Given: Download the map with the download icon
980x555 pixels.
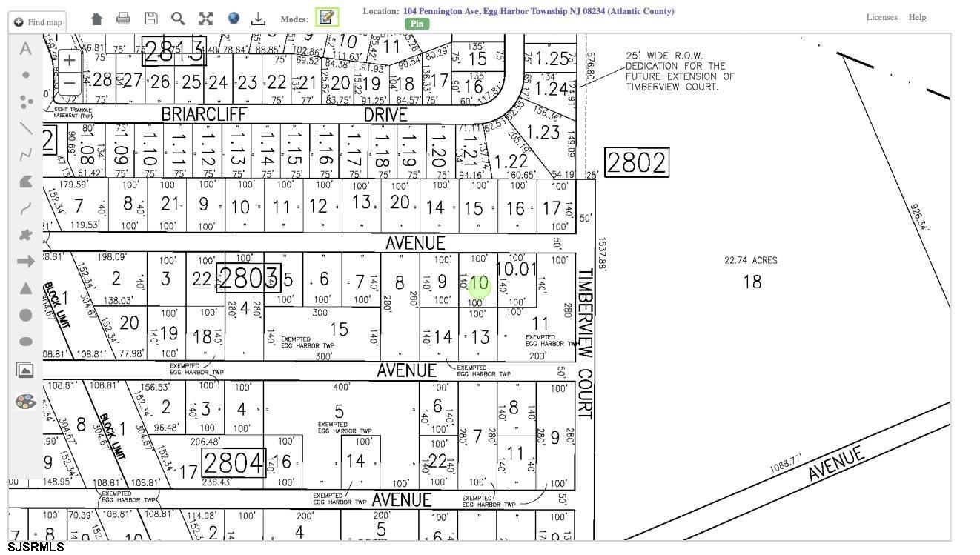Looking at the screenshot, I should point(258,19).
